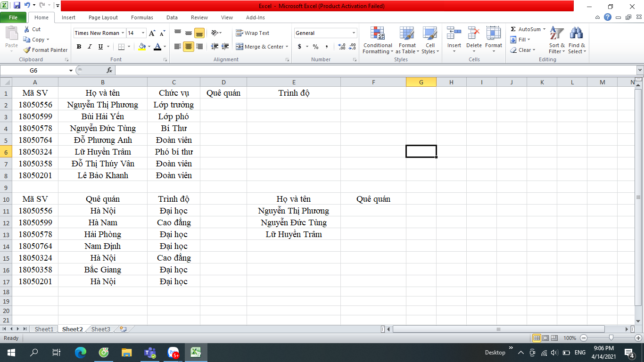Shrink font size with smaller A icon

click(x=162, y=33)
